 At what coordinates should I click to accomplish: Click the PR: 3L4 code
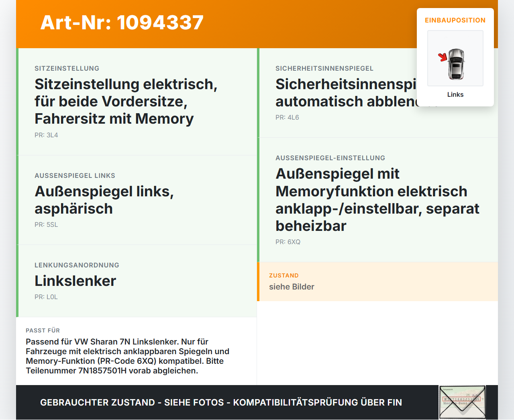point(46,135)
